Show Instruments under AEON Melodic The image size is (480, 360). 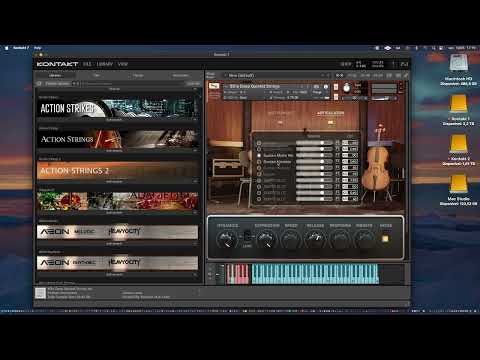(x=114, y=244)
